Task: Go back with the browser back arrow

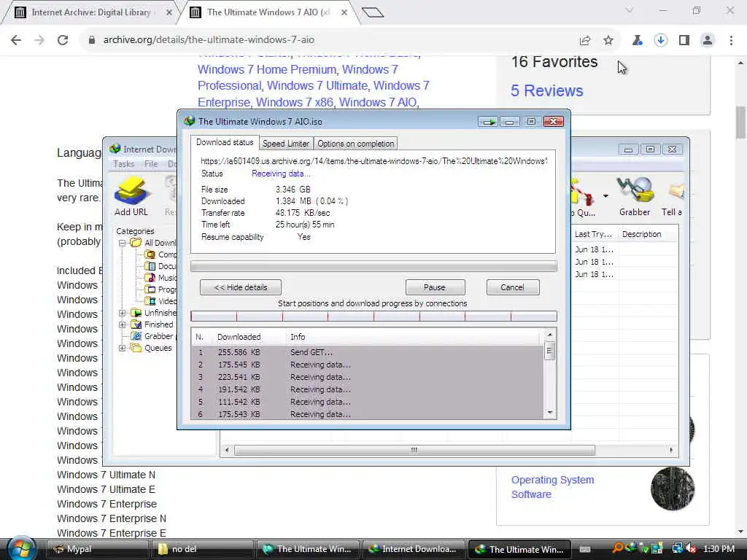Action: tap(16, 40)
